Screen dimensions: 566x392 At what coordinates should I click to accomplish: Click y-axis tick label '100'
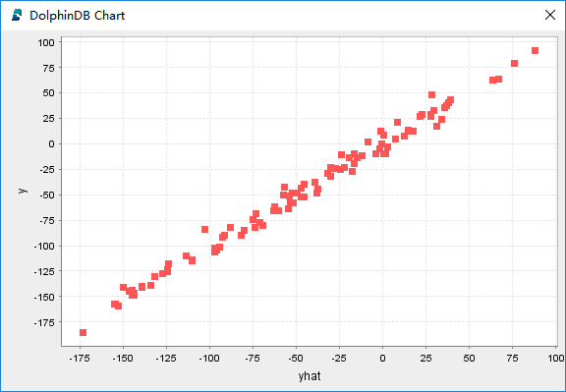(46, 42)
